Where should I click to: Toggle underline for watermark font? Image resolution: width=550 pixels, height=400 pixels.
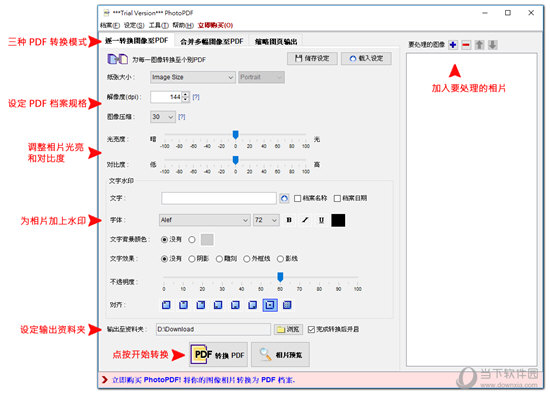(x=321, y=220)
